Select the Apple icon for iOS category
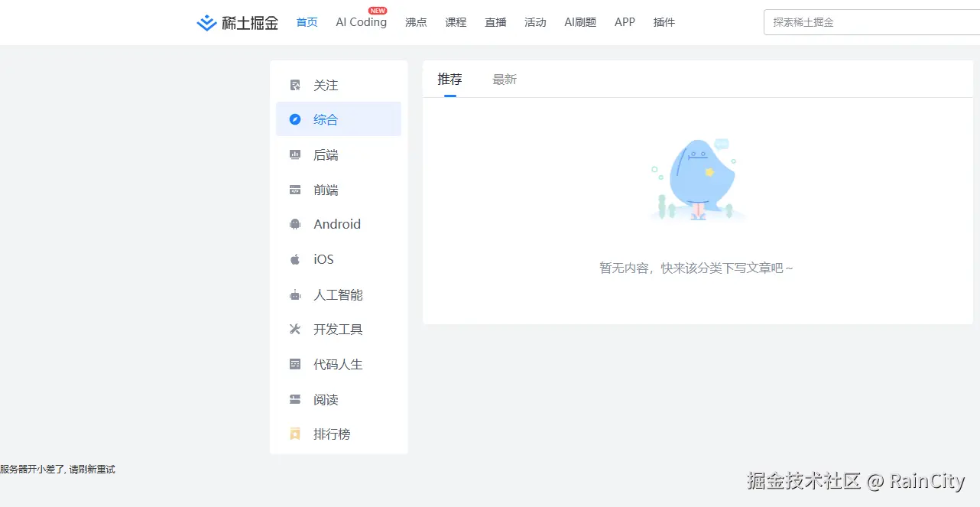The image size is (980, 507). [x=295, y=258]
